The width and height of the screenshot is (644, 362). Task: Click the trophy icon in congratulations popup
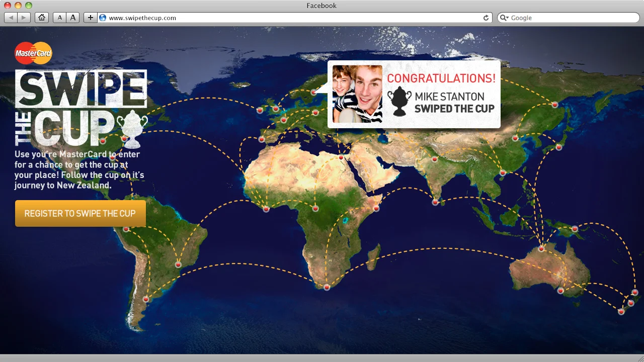(399, 101)
